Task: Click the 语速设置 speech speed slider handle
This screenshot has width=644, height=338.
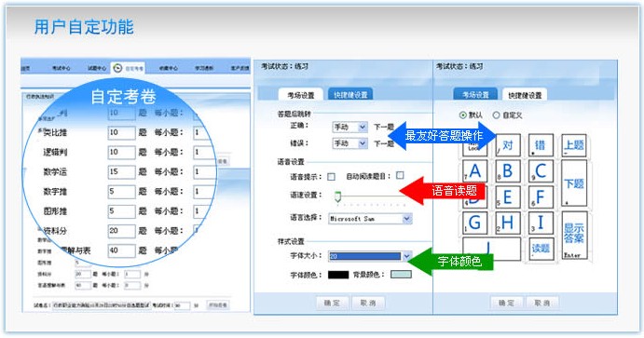Action: [x=337, y=196]
